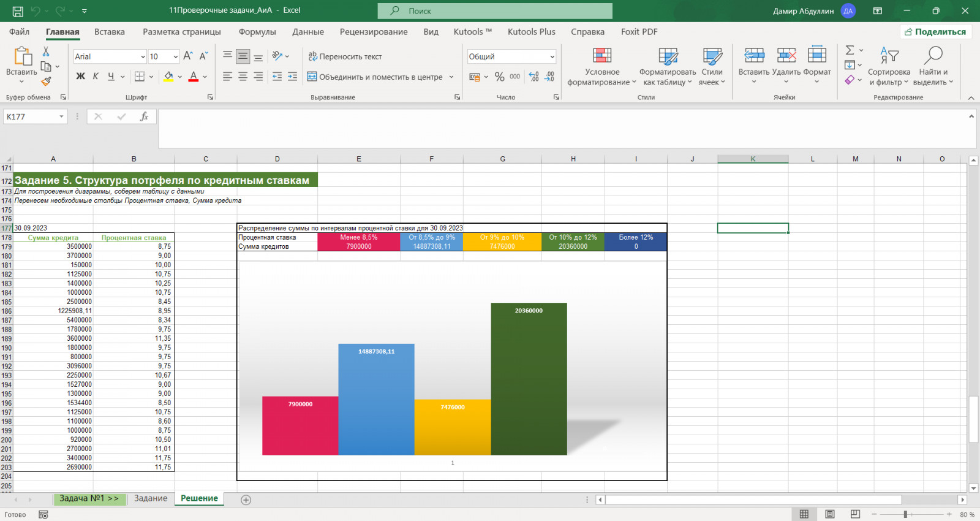Expand the fill color dropdown arrow
Screen dimensions: 980x521
point(180,77)
